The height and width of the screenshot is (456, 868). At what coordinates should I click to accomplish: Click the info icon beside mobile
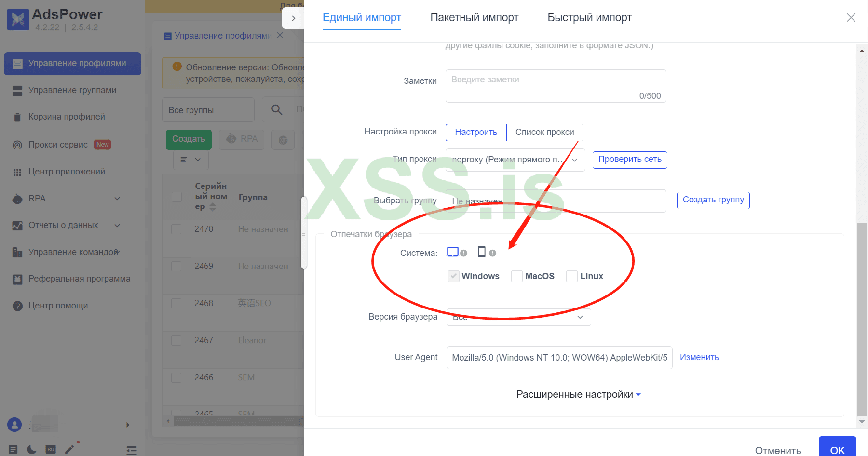coord(492,253)
